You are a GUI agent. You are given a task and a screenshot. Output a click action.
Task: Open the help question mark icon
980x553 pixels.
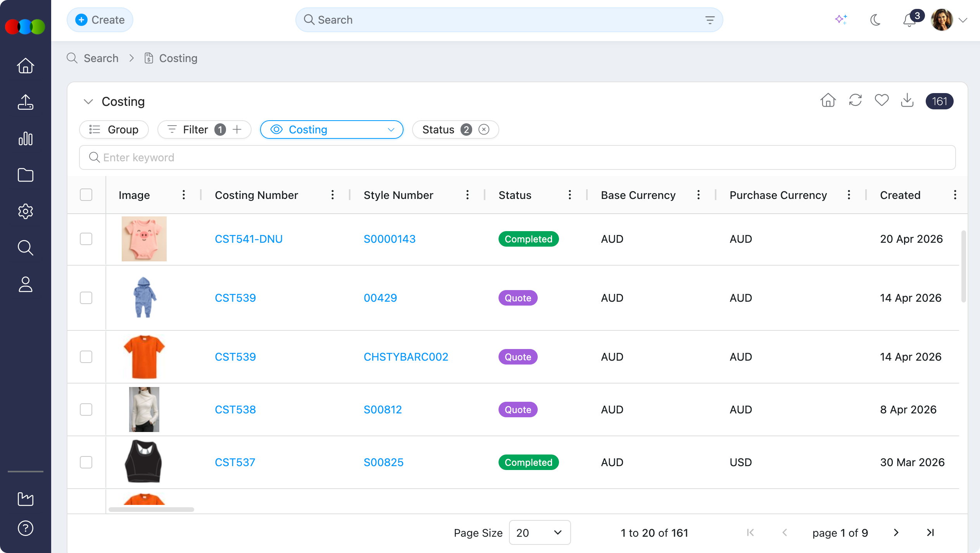pyautogui.click(x=26, y=528)
